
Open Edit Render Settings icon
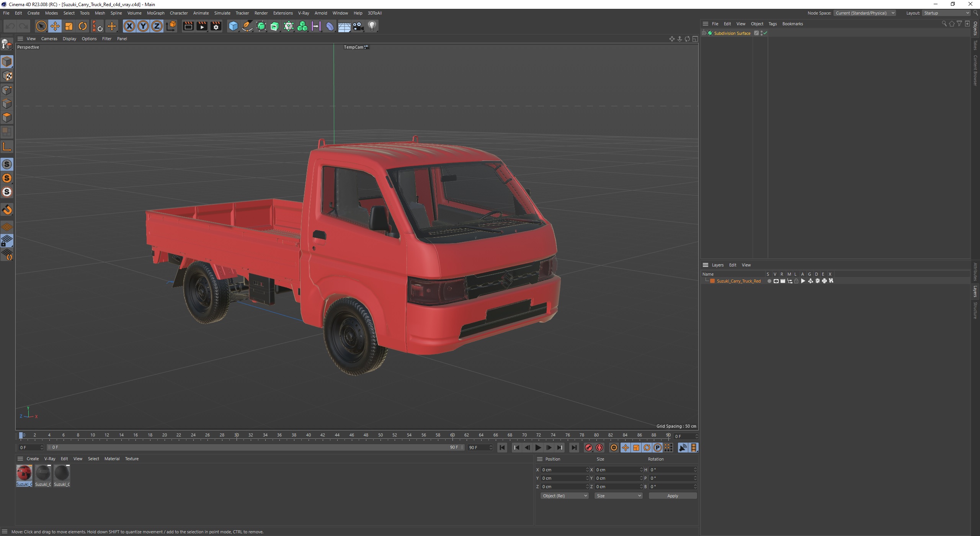coord(216,26)
